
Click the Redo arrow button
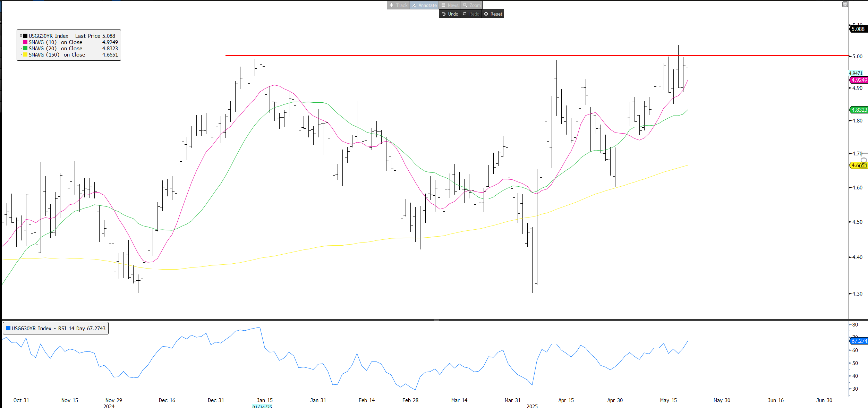(x=471, y=14)
